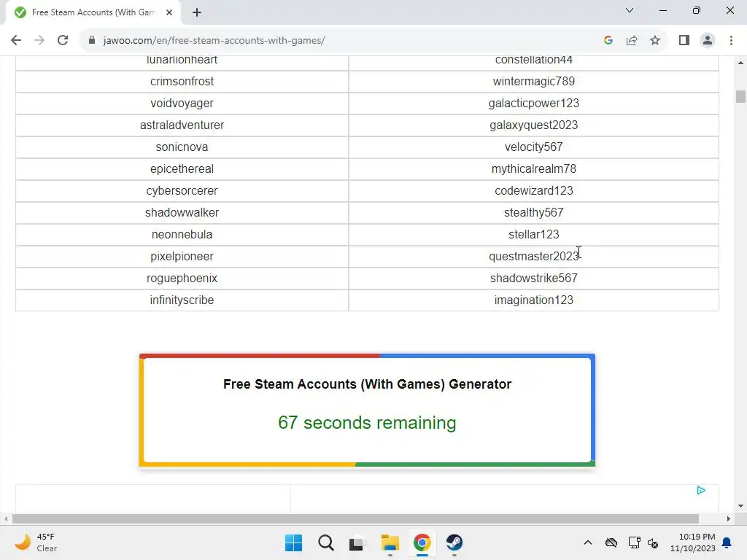The height and width of the screenshot is (560, 747).
Task: View site security lock info
Action: pos(92,41)
